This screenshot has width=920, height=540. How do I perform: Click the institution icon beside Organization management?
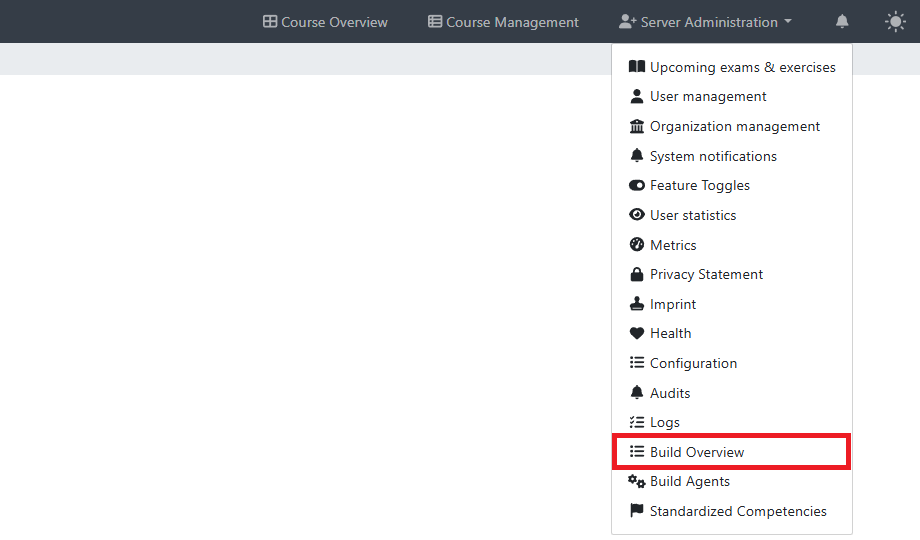coord(637,126)
